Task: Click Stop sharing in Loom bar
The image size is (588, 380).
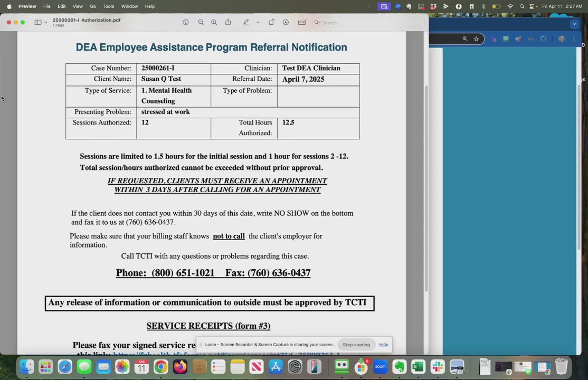Action: click(356, 345)
